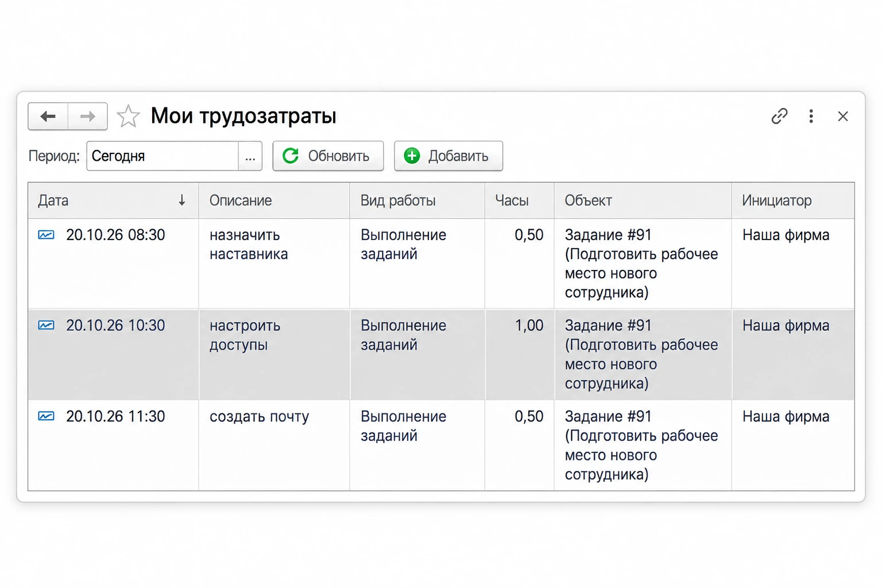Screen dimensions: 882x588
Task: Click Выполнение заданий in создать почту row
Action: pos(403,426)
